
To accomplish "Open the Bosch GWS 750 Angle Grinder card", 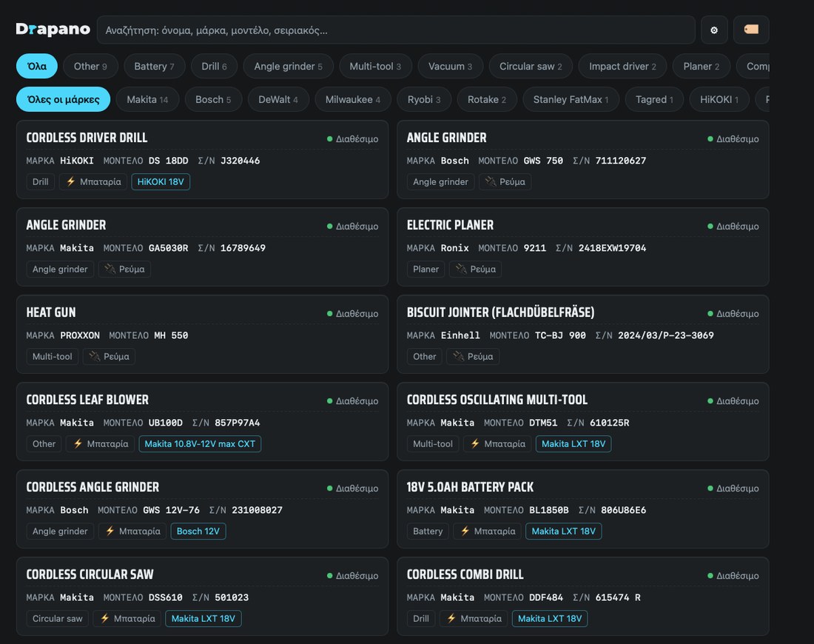I will pos(583,159).
